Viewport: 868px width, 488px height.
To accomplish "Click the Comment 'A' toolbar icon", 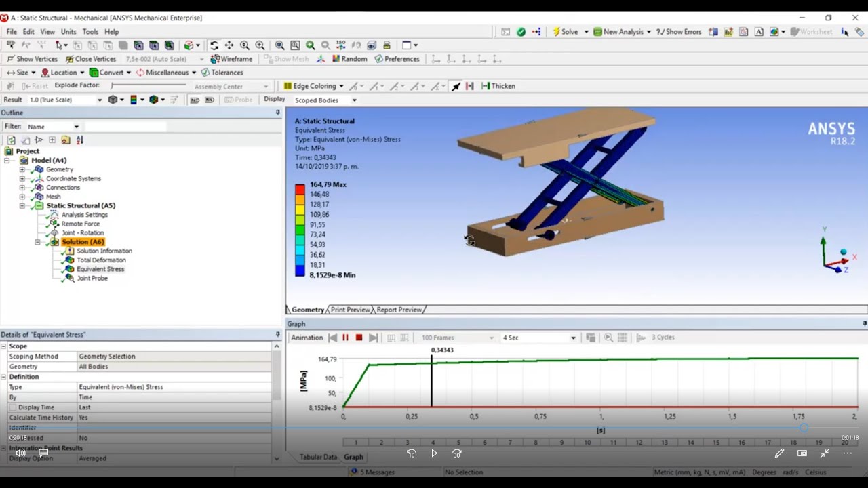I will click(759, 32).
